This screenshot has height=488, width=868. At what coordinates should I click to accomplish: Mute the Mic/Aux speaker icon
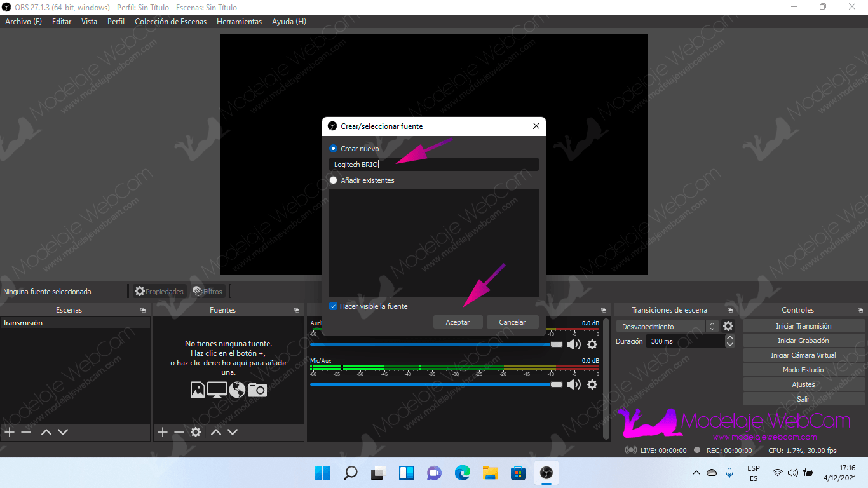(x=574, y=384)
